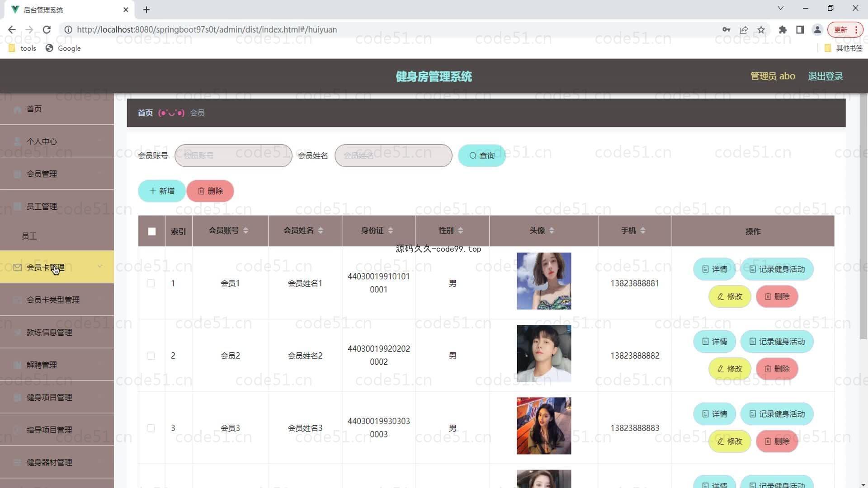Click 详情 for 会员3

click(x=714, y=414)
